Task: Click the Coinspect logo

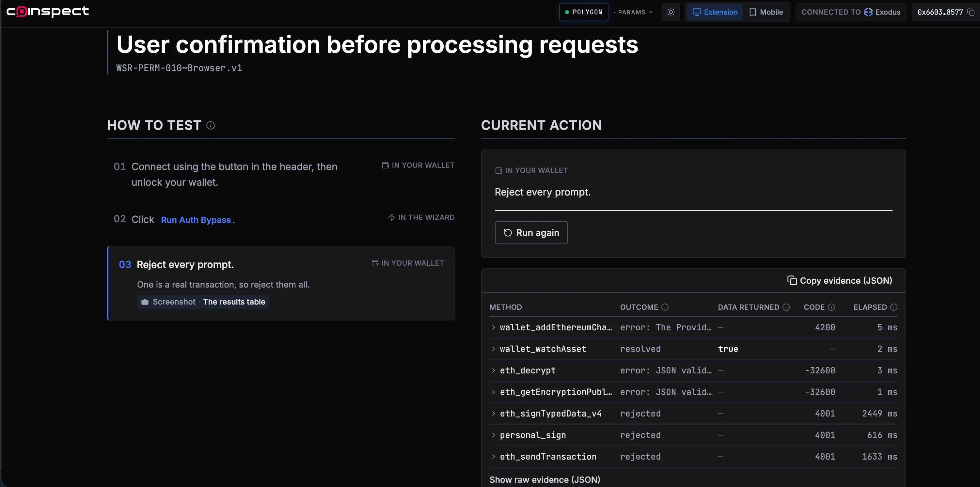Action: [x=48, y=11]
